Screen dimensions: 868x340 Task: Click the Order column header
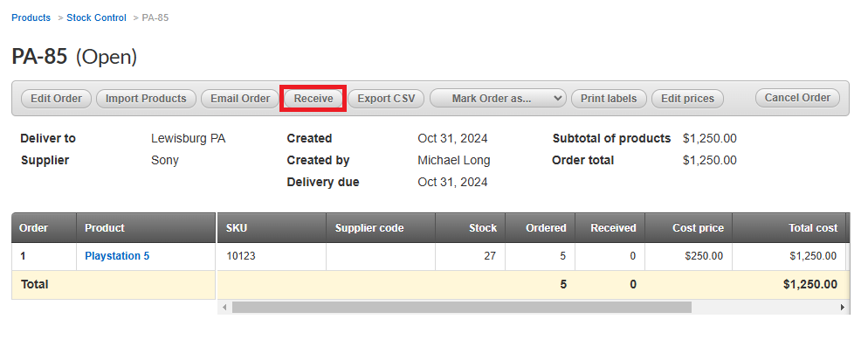pos(44,227)
